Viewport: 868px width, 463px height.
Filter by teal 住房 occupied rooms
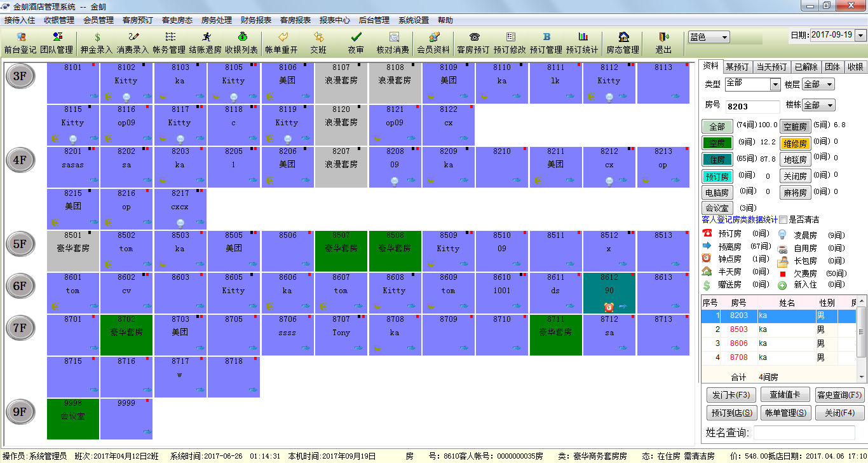click(717, 160)
